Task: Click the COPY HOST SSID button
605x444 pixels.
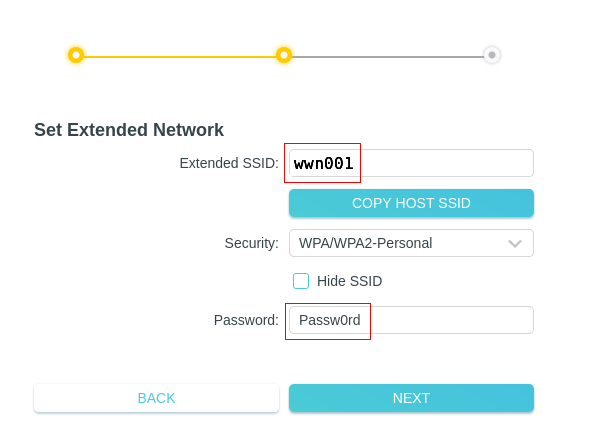Action: tap(411, 203)
